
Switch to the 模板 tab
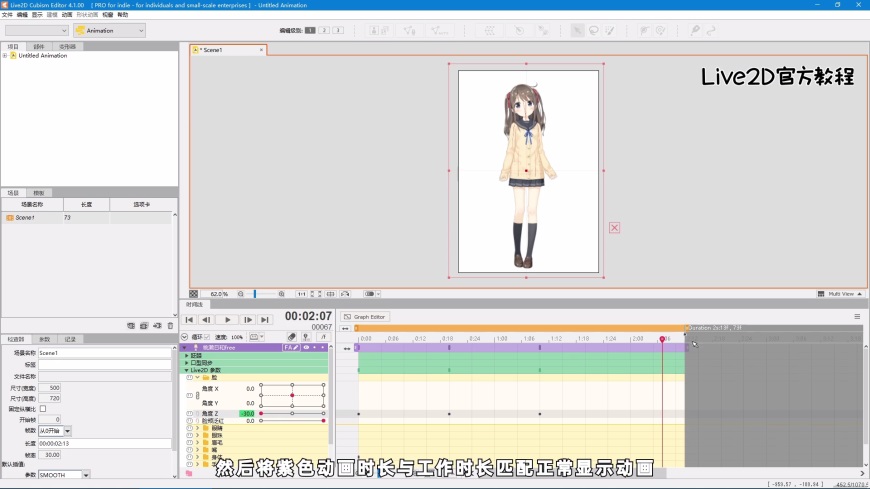click(39, 193)
